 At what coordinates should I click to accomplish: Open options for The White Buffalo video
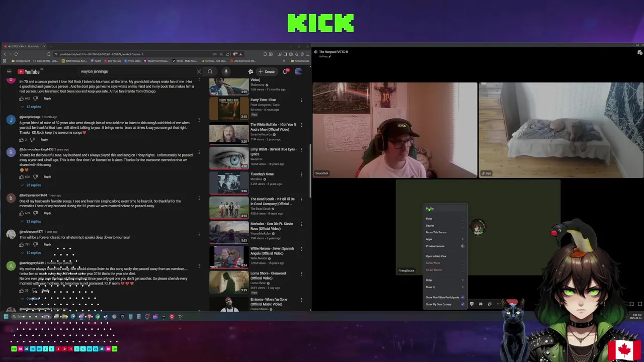click(x=301, y=125)
